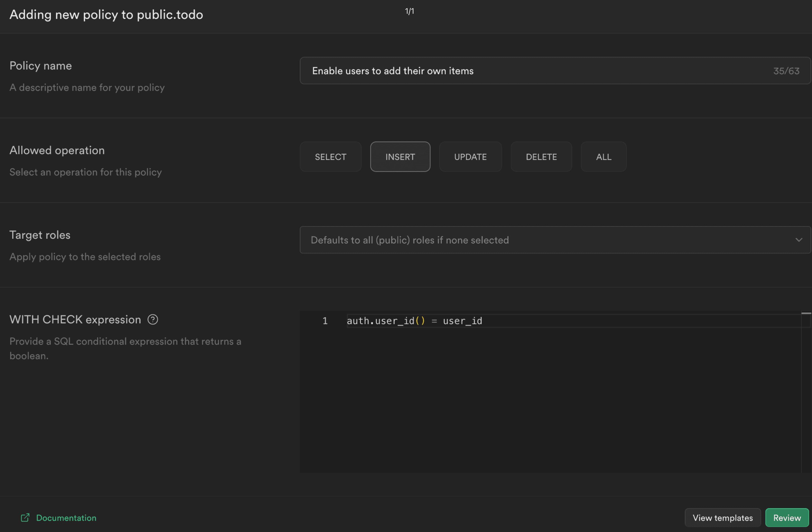Select the UPDATE operation button
The height and width of the screenshot is (532, 812).
(x=470, y=156)
